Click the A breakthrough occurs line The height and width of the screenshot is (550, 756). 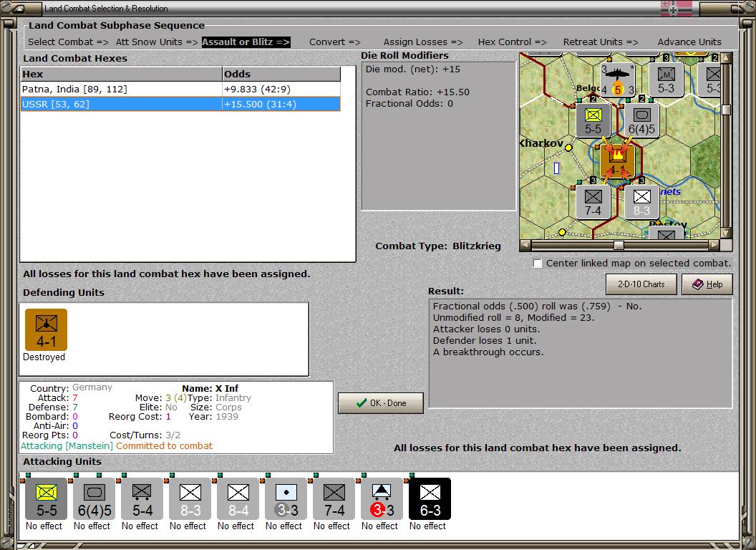[488, 352]
